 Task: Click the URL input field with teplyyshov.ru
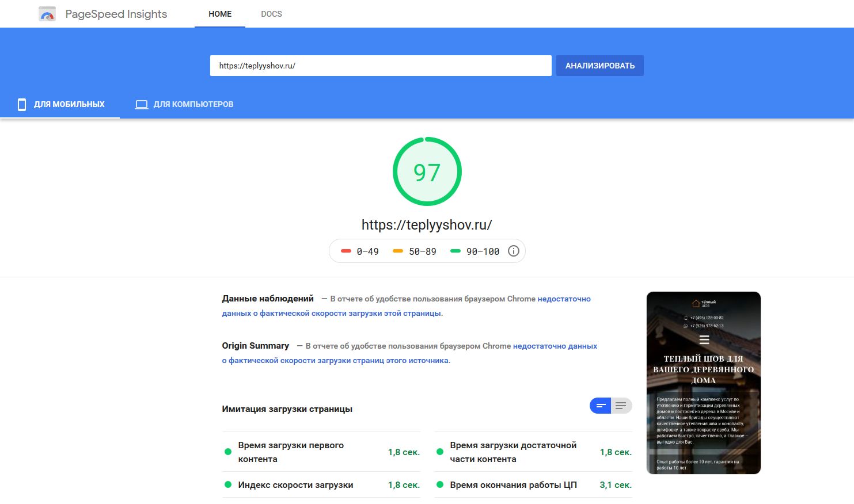[x=381, y=66]
